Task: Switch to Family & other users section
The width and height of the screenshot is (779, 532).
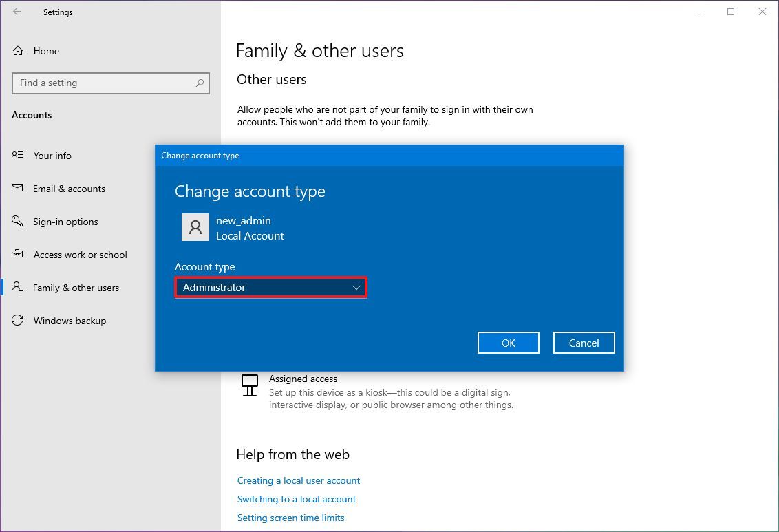Action: pos(76,288)
